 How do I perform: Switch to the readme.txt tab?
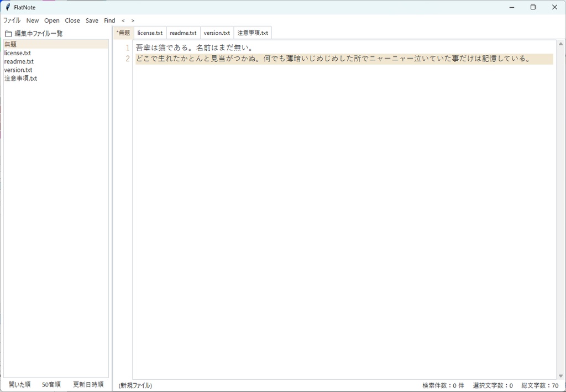183,33
